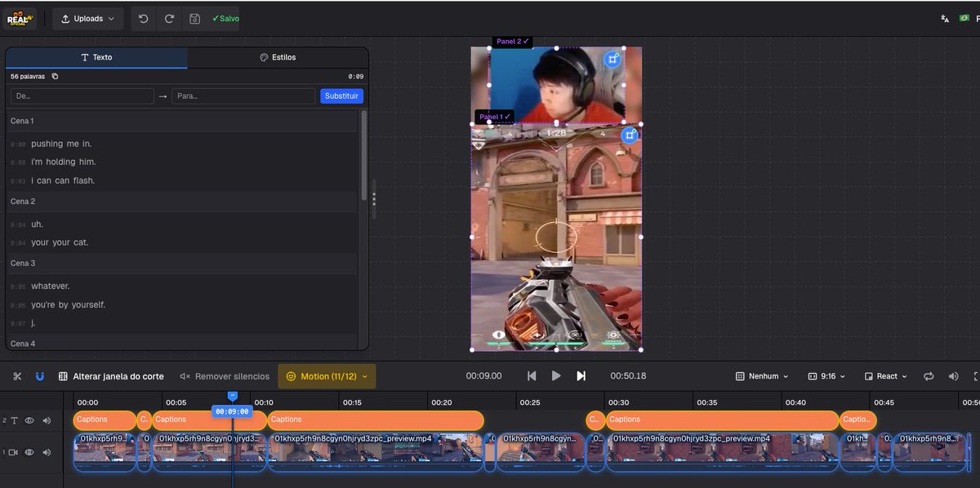Screen dimensions: 980x488
Task: Select the Panel 1 label on canvas
Action: [x=495, y=117]
